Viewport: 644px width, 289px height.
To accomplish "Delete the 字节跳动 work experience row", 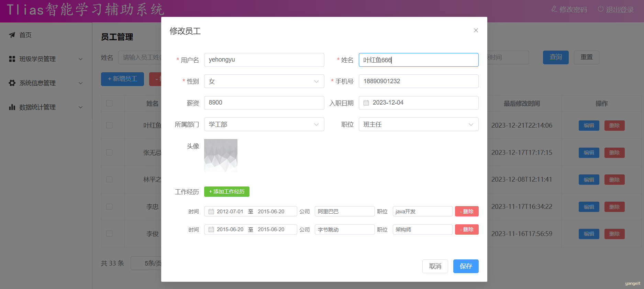I will 467,229.
